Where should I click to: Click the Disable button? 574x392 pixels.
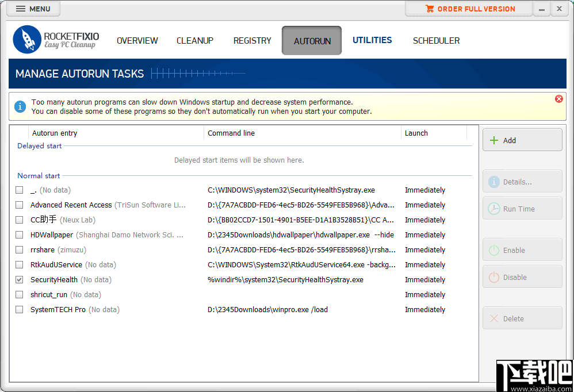click(x=522, y=277)
